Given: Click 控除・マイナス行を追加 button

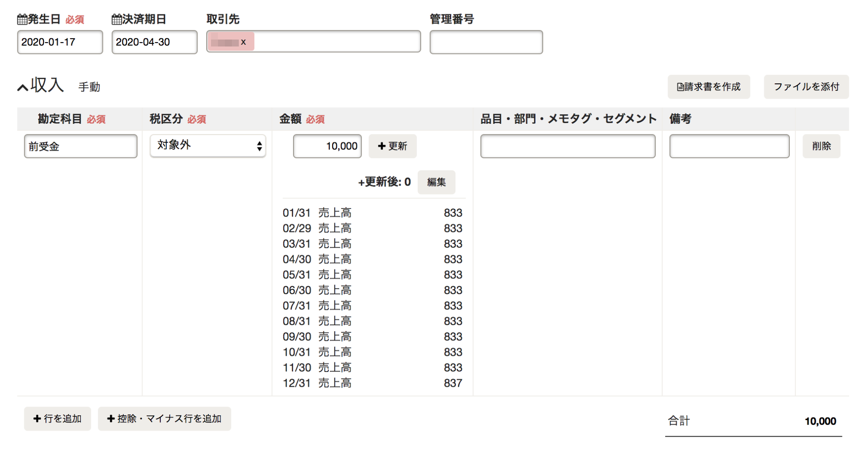Looking at the screenshot, I should coord(165,419).
